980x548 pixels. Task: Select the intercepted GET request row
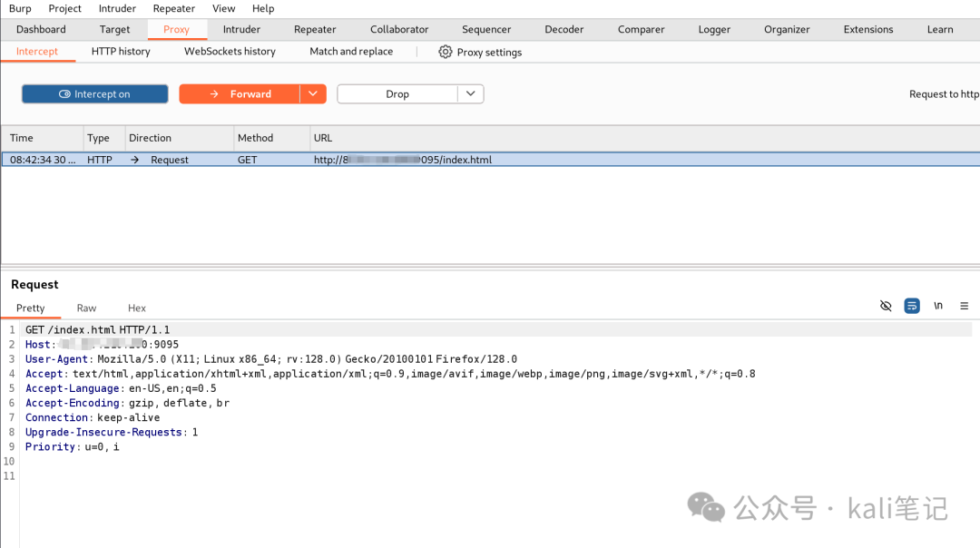click(x=491, y=160)
